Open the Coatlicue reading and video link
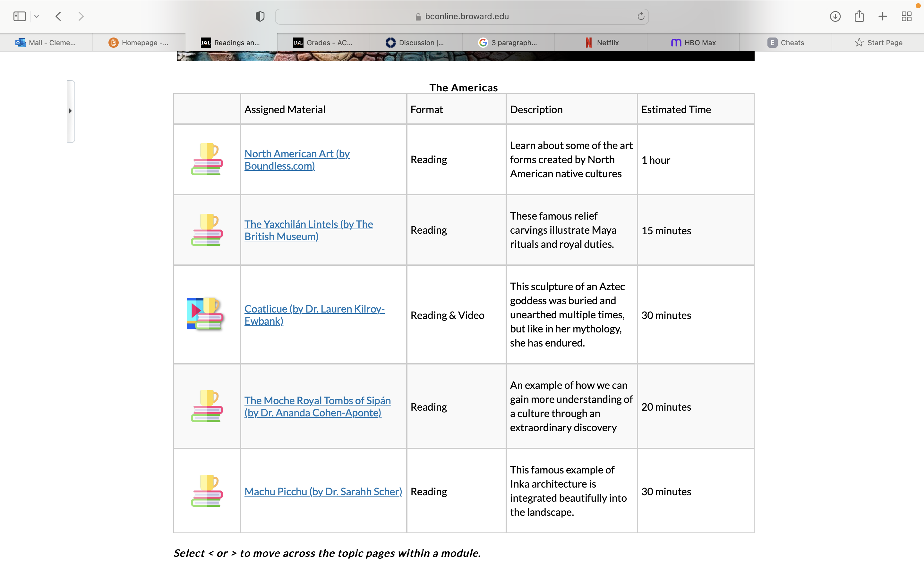The image size is (924, 577). tap(314, 315)
